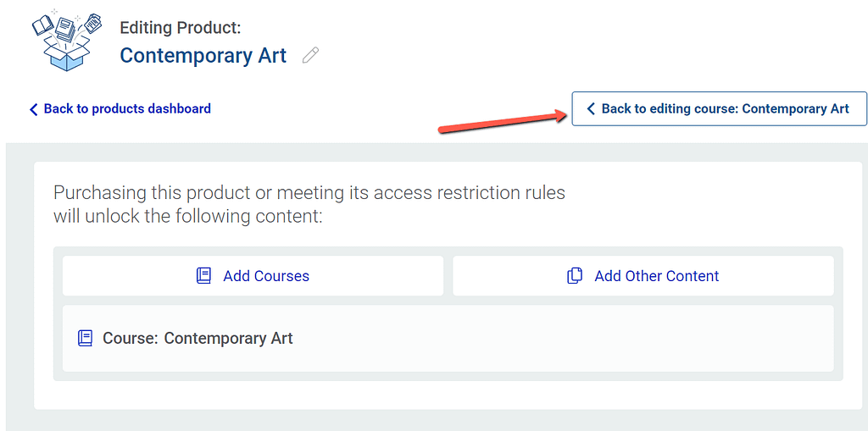This screenshot has height=431, width=868.
Task: Click the Contemporary Art product title
Action: tap(203, 55)
